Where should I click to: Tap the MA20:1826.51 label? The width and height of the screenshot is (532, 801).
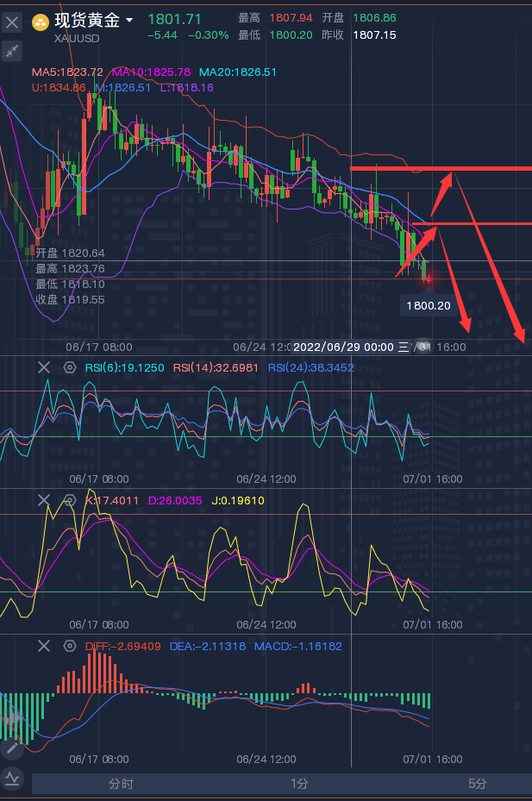(x=238, y=72)
